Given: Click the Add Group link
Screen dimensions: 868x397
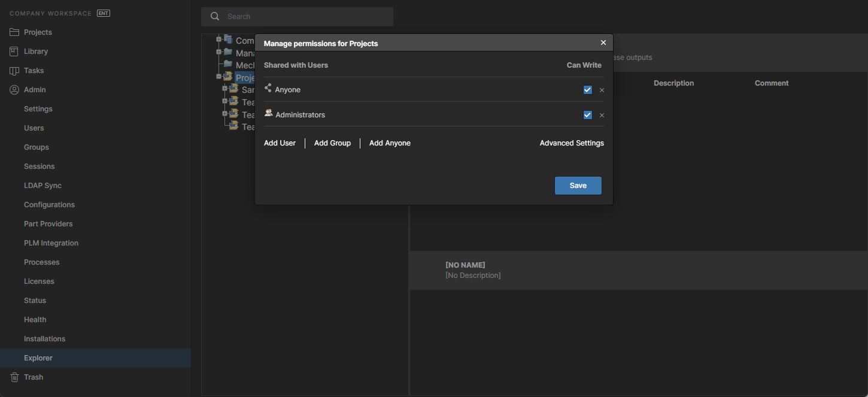Looking at the screenshot, I should [x=332, y=143].
